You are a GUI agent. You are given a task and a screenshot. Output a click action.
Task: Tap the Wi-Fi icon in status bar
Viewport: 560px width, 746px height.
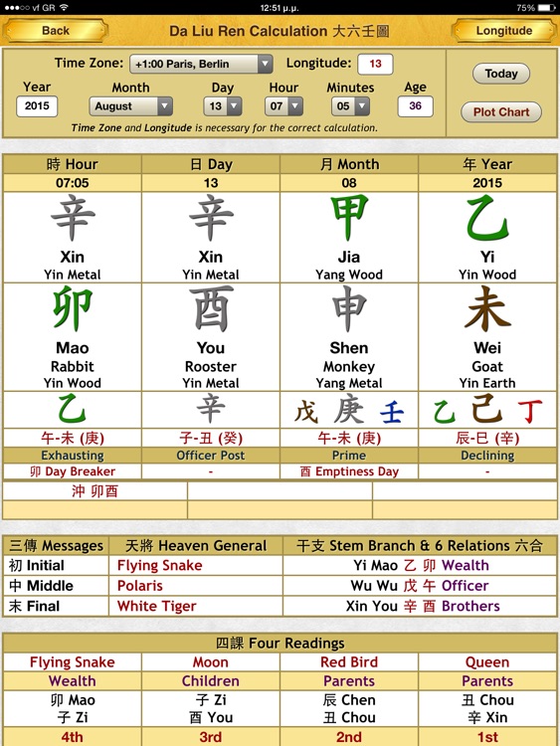point(65,8)
